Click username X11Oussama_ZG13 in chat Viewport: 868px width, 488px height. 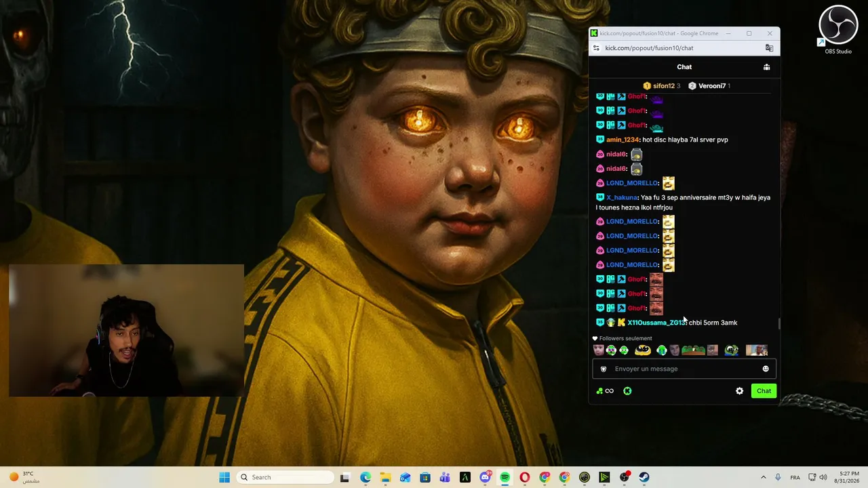656,323
